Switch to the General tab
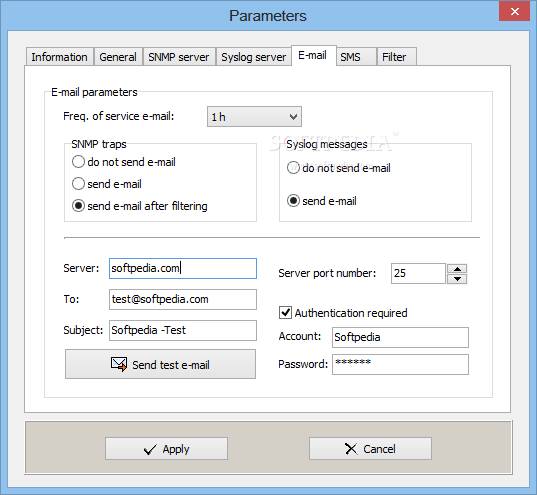 (x=118, y=57)
